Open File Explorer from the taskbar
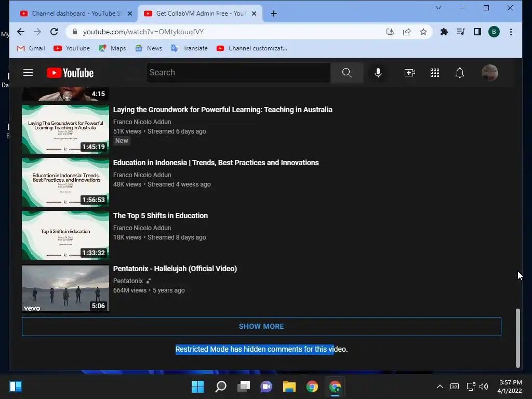This screenshot has width=532, height=399. [289, 387]
